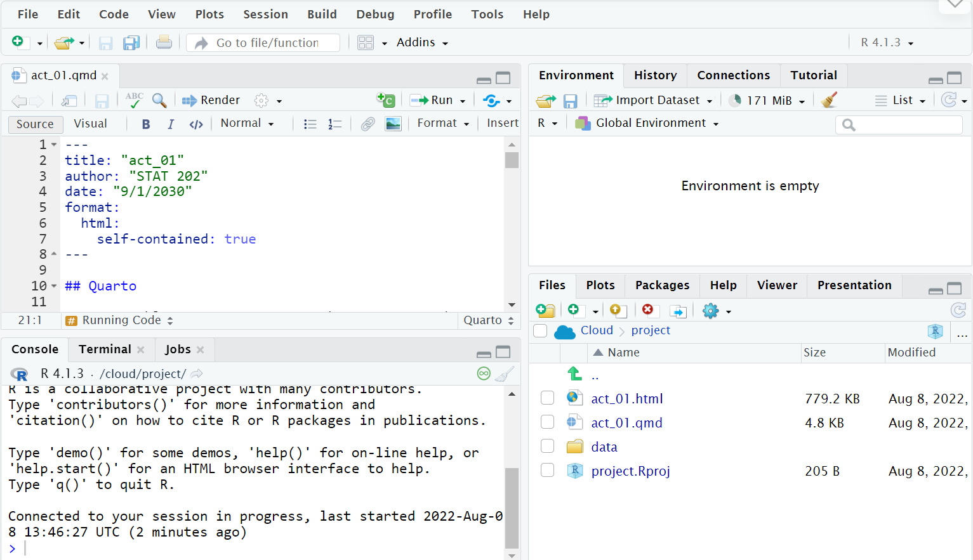Click the insert code chunk icon
973x560 pixels.
click(x=386, y=100)
